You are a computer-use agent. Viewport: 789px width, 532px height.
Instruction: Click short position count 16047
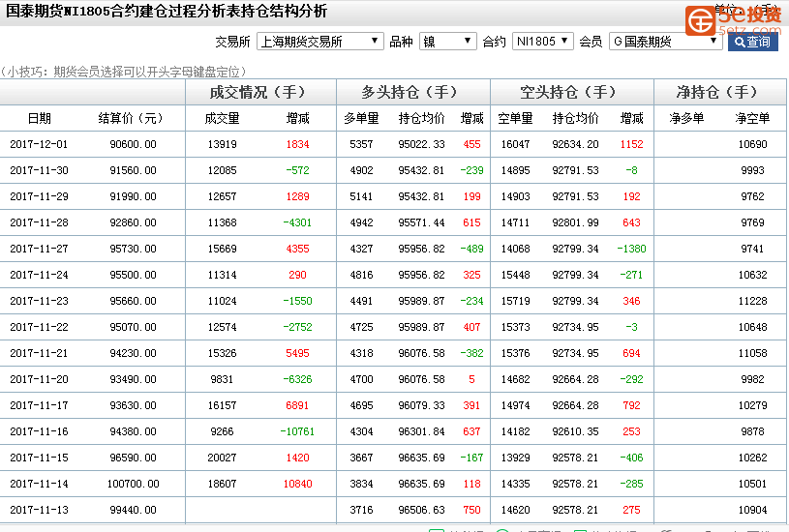[515, 144]
